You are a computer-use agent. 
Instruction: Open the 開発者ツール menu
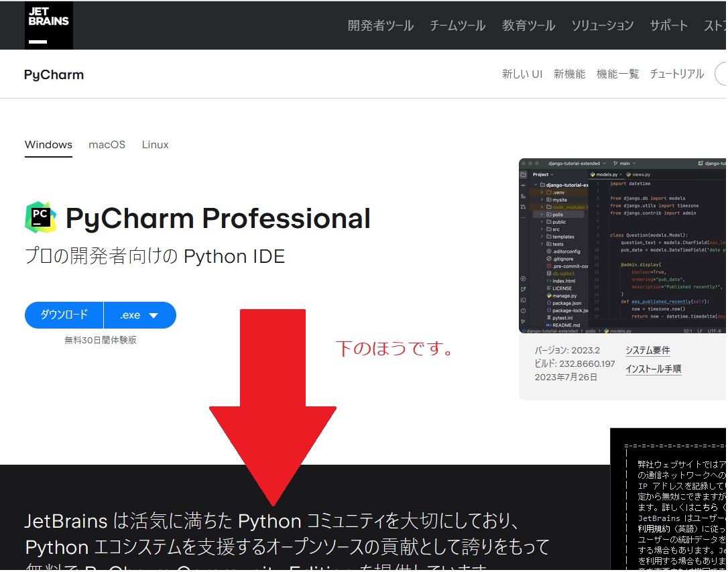tap(380, 25)
